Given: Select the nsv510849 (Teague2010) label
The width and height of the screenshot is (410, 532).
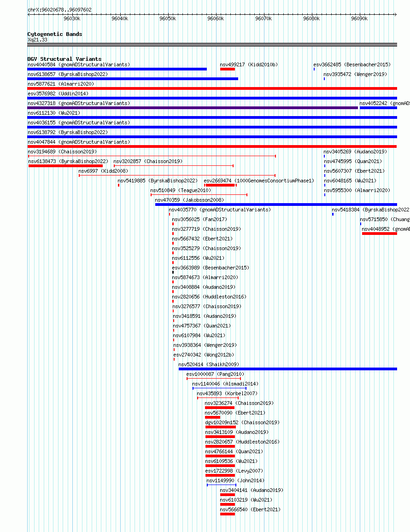Looking at the screenshot, I should [181, 190].
